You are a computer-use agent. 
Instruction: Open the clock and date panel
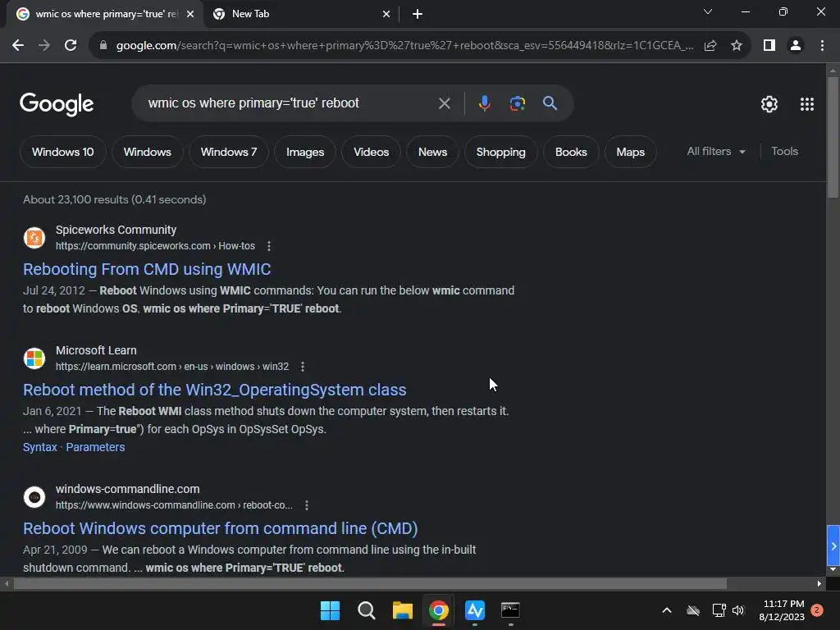click(x=782, y=610)
